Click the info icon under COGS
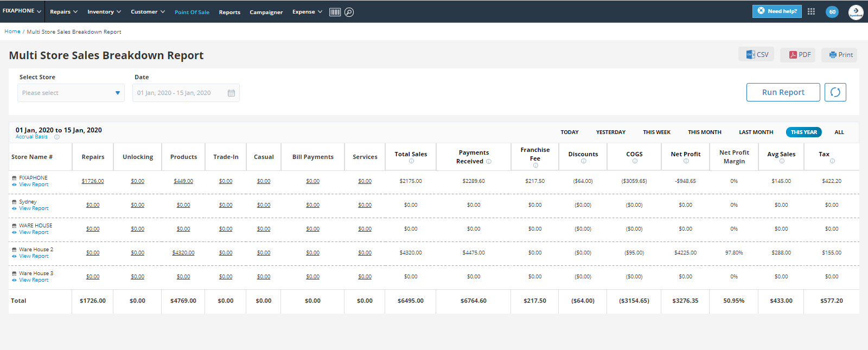 (x=635, y=161)
